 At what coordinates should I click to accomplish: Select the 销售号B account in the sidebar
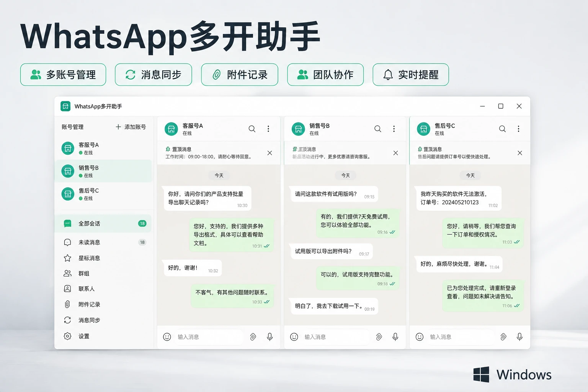coord(103,171)
